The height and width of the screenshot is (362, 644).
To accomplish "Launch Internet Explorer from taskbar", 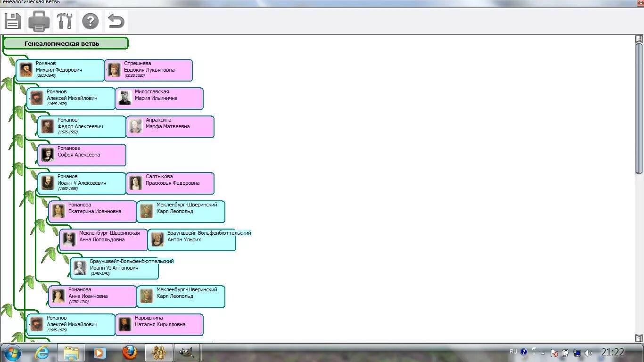I will [42, 353].
